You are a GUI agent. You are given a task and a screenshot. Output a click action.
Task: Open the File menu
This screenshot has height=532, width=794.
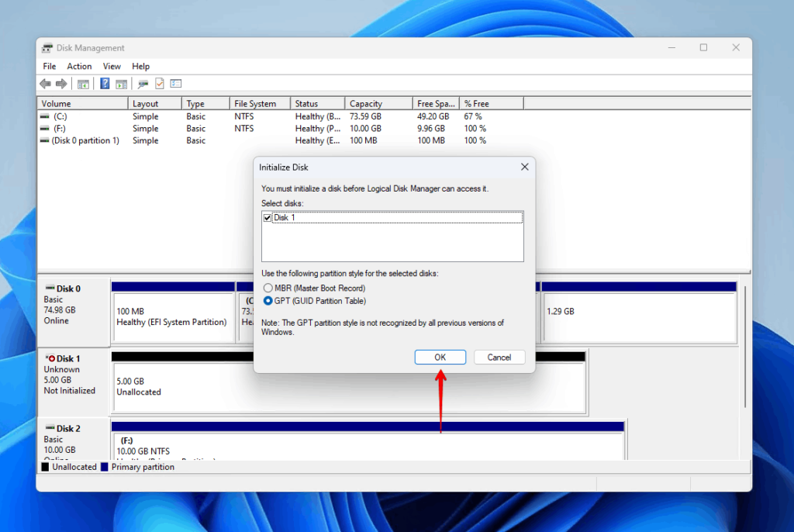50,67
